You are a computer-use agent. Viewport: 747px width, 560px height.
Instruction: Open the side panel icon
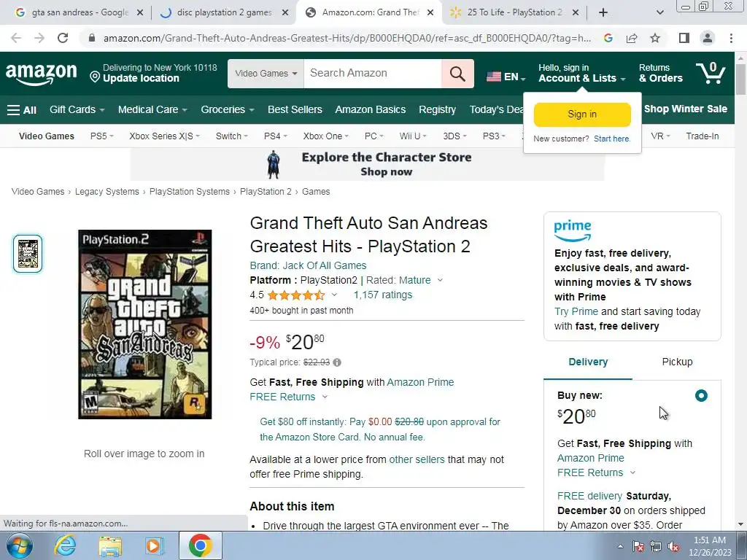(684, 38)
